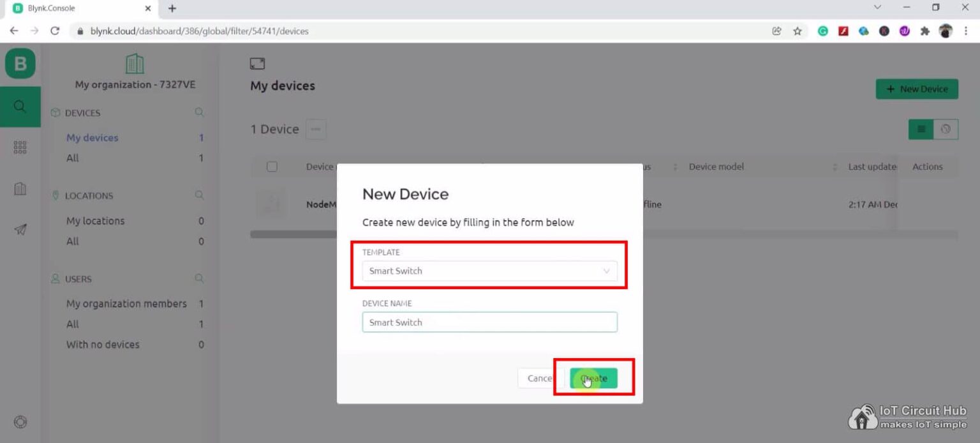Viewport: 980px width, 443px height.
Task: Toggle the checkbox in the device table header
Action: [272, 166]
